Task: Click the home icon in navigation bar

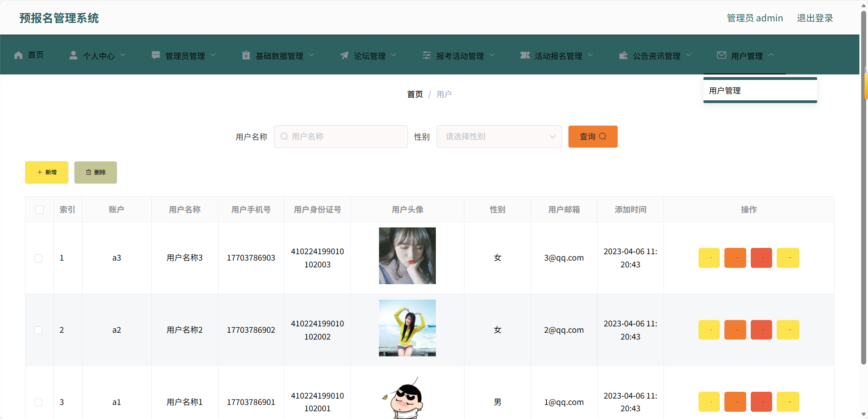Action: coord(18,55)
